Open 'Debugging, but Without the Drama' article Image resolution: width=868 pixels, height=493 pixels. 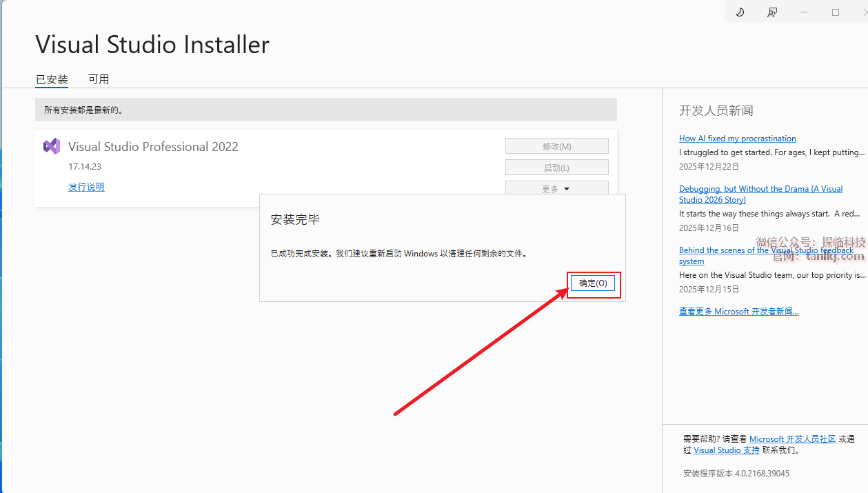tap(761, 194)
